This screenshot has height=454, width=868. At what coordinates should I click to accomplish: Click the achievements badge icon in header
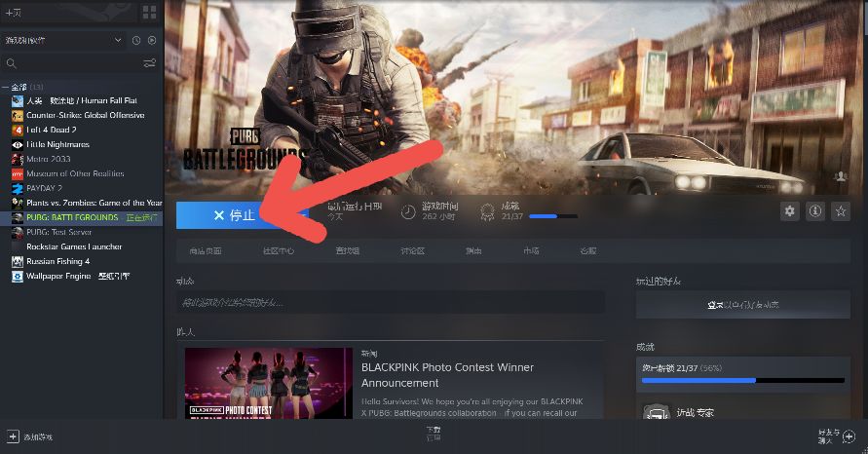coord(487,211)
